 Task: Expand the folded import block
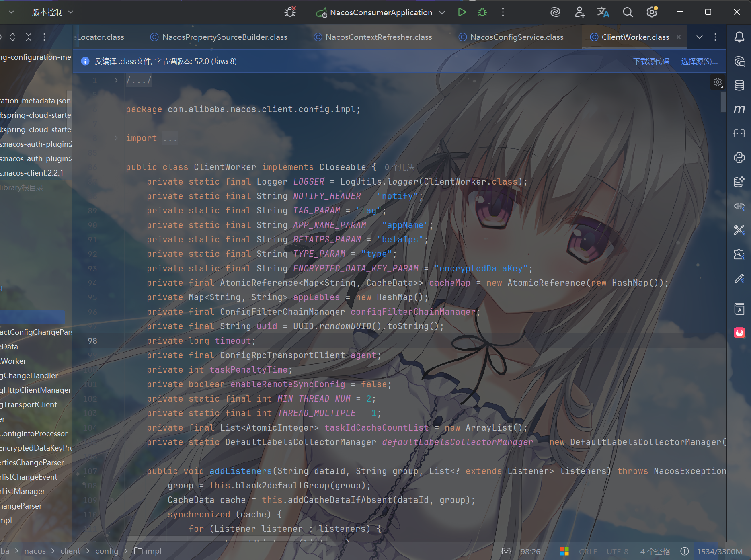click(116, 138)
